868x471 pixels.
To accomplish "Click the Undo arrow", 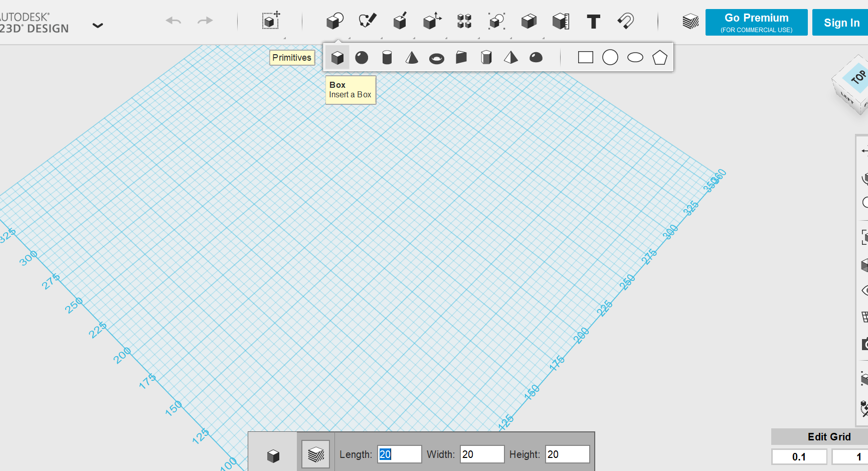I will click(x=173, y=21).
